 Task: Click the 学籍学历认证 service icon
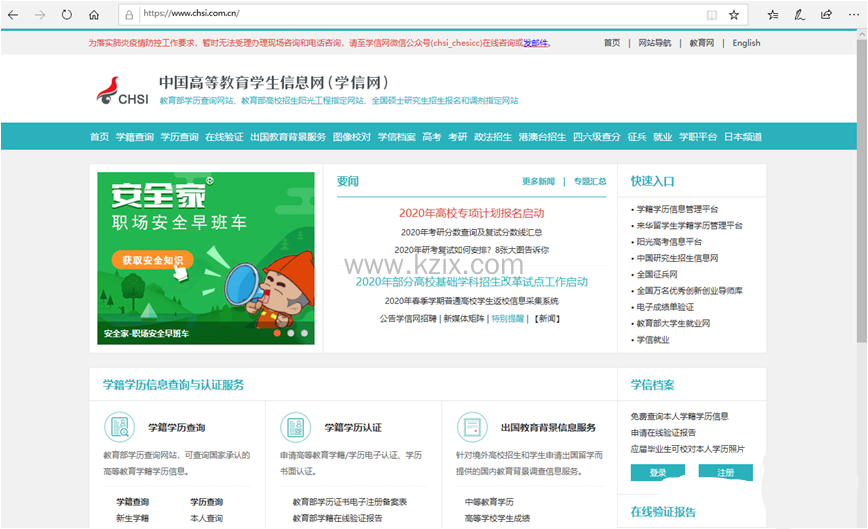(296, 427)
